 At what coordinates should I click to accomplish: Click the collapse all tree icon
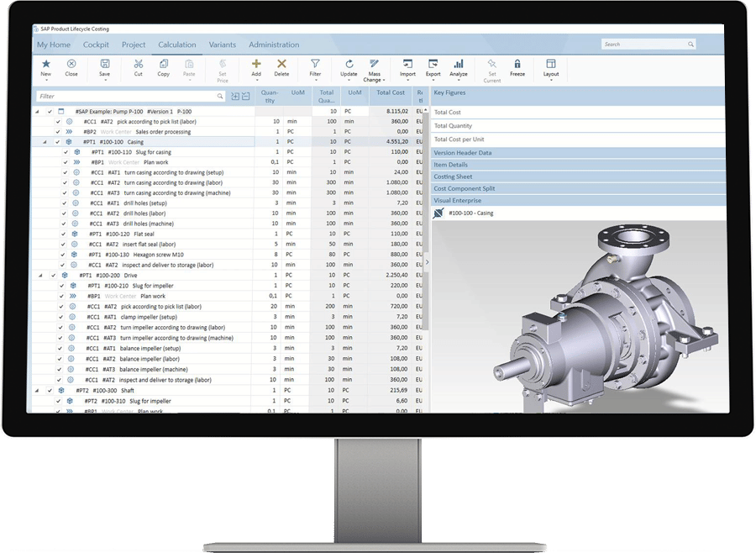246,96
